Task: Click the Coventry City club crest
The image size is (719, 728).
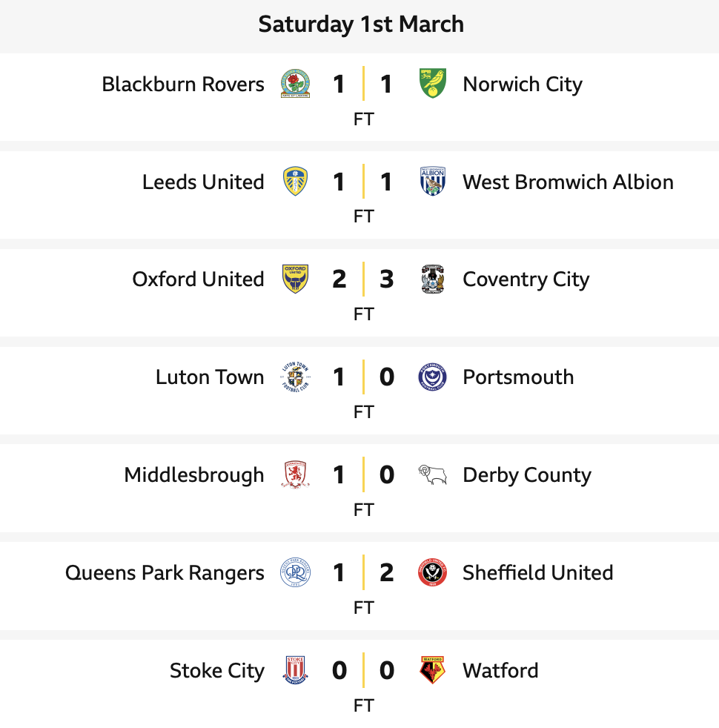Action: point(432,279)
